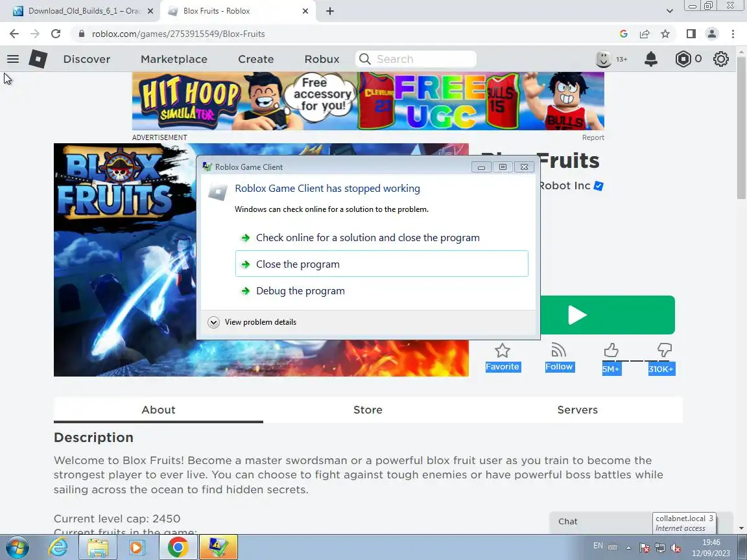Click the network icon in system tray
Viewport: 747px width, 560px height.
click(x=660, y=548)
